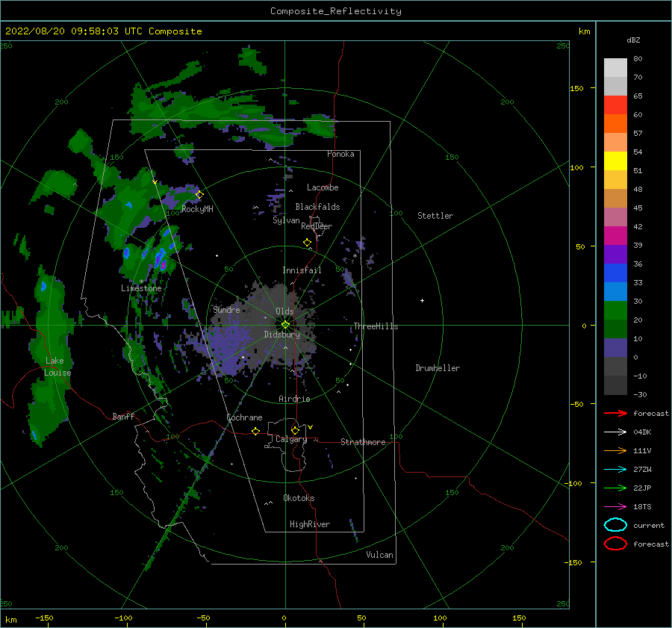Click the Calgary city label
The image size is (672, 628).
[291, 439]
